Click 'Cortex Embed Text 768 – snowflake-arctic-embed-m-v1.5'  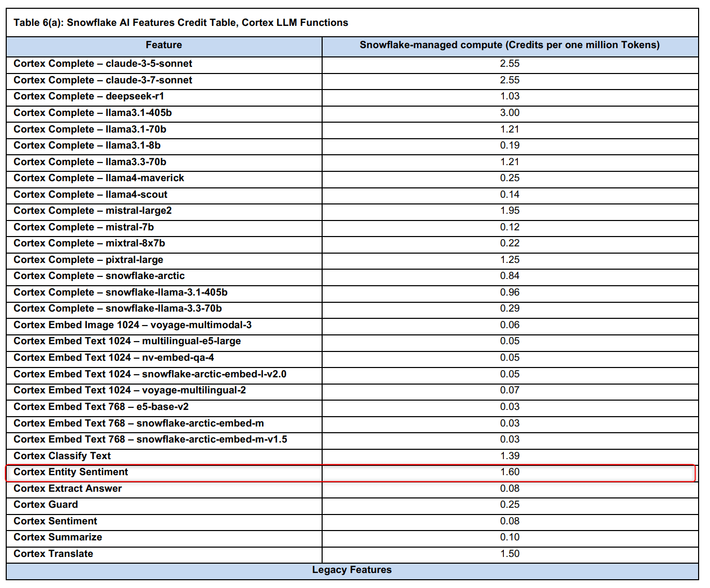pos(150,439)
